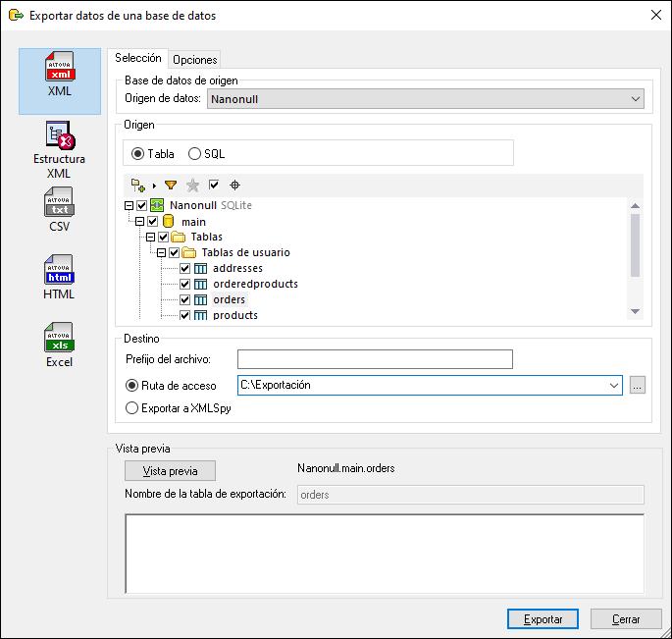672x639 pixels.
Task: Select the orders tree row label
Action: (230, 299)
